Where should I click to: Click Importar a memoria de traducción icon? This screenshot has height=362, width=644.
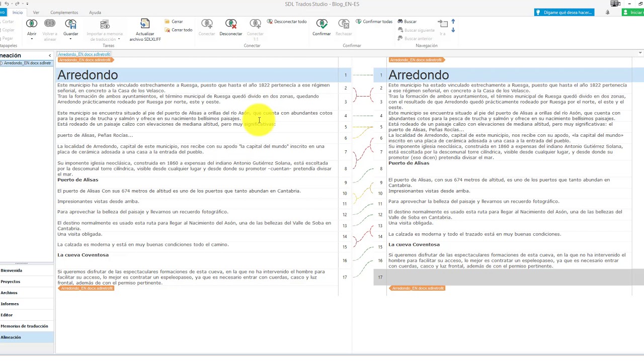coord(105,24)
